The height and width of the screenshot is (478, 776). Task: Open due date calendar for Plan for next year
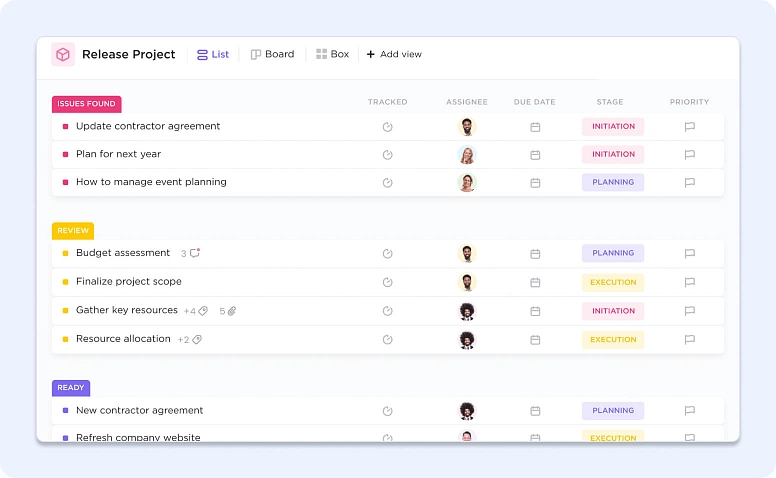(x=535, y=155)
